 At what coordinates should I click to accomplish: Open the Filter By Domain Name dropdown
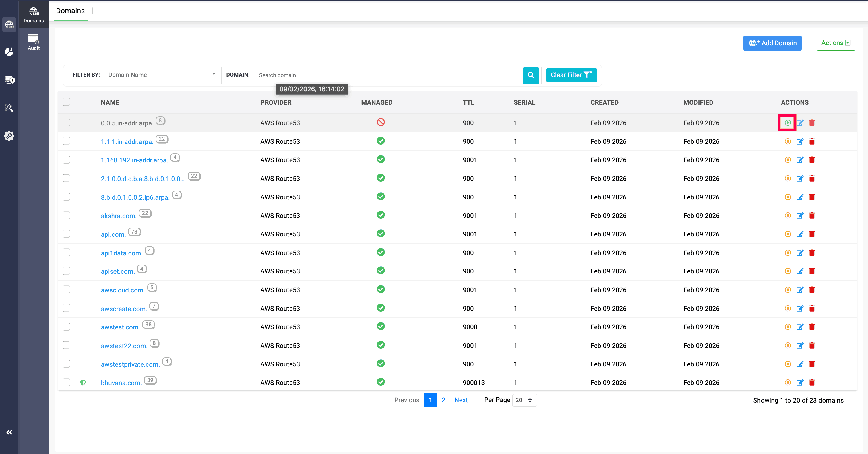pos(161,75)
